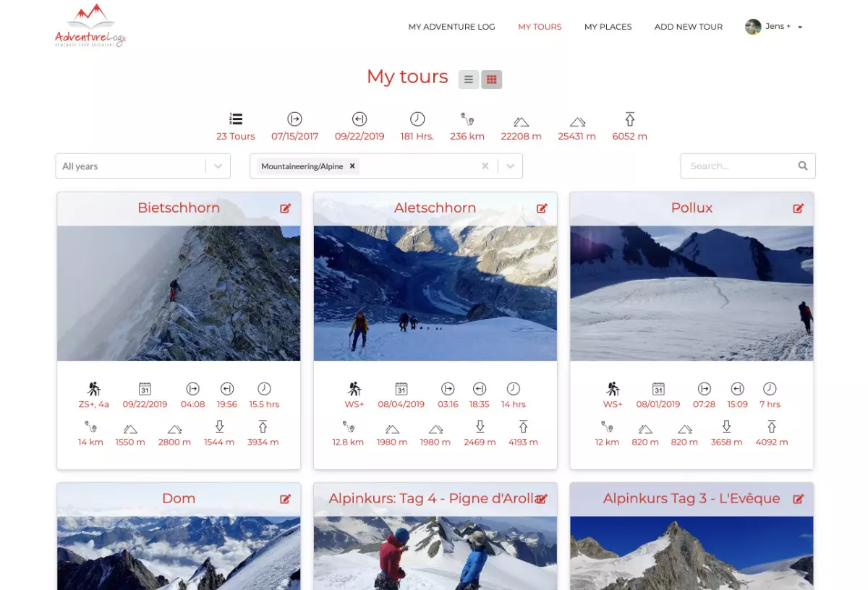Expand the All years dropdown

tap(218, 166)
